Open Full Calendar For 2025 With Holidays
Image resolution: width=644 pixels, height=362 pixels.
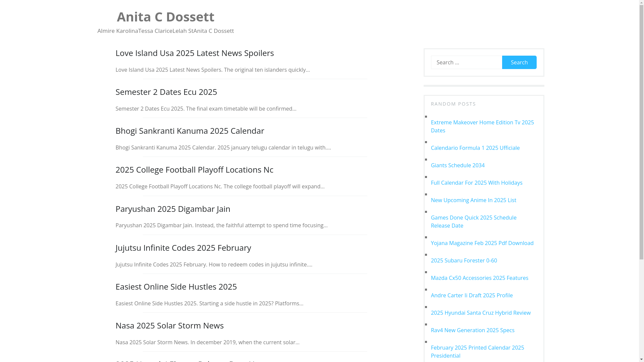[477, 183]
